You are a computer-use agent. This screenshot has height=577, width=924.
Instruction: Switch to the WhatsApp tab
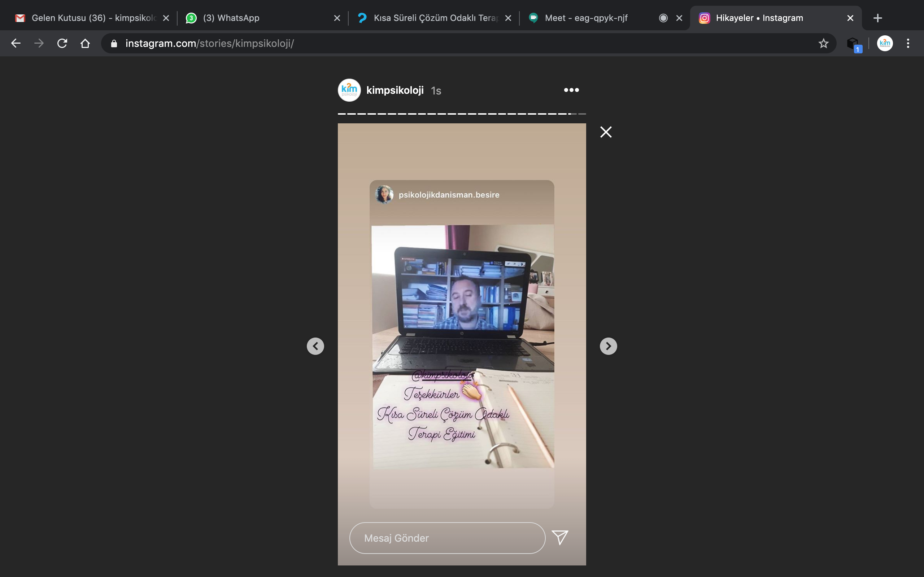(231, 18)
